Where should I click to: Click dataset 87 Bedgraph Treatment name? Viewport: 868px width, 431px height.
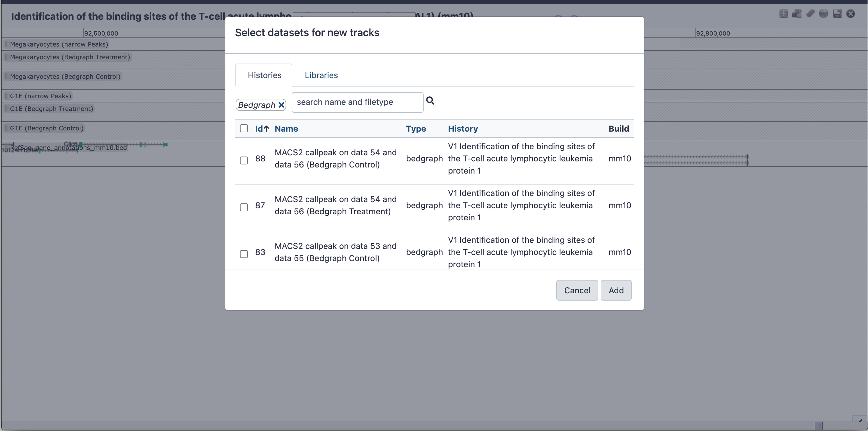tap(336, 205)
